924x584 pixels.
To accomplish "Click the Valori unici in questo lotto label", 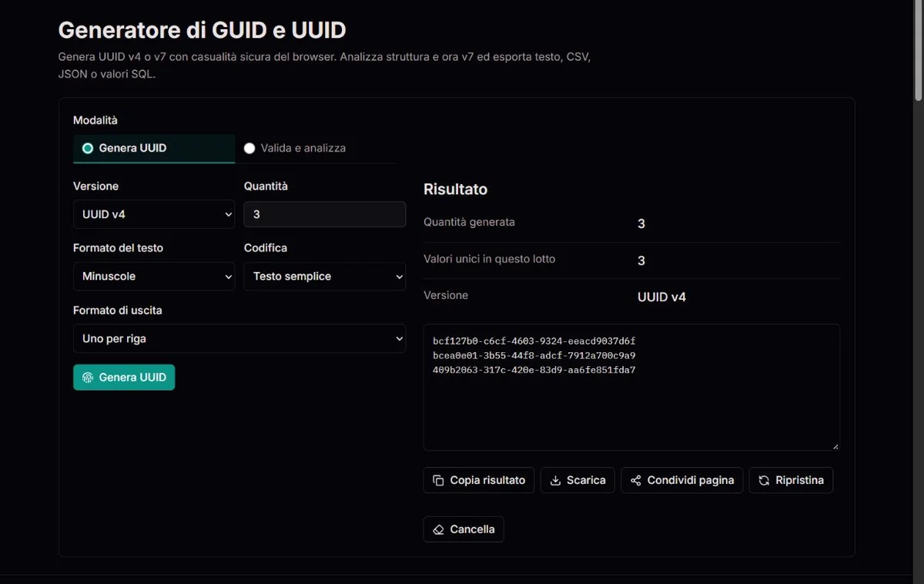I will pos(489,259).
